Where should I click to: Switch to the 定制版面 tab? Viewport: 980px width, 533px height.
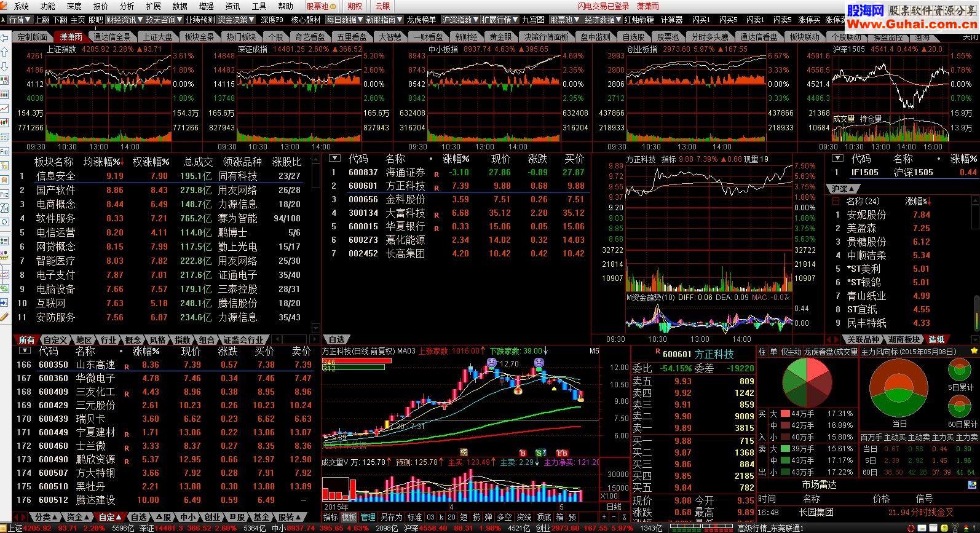(33, 37)
